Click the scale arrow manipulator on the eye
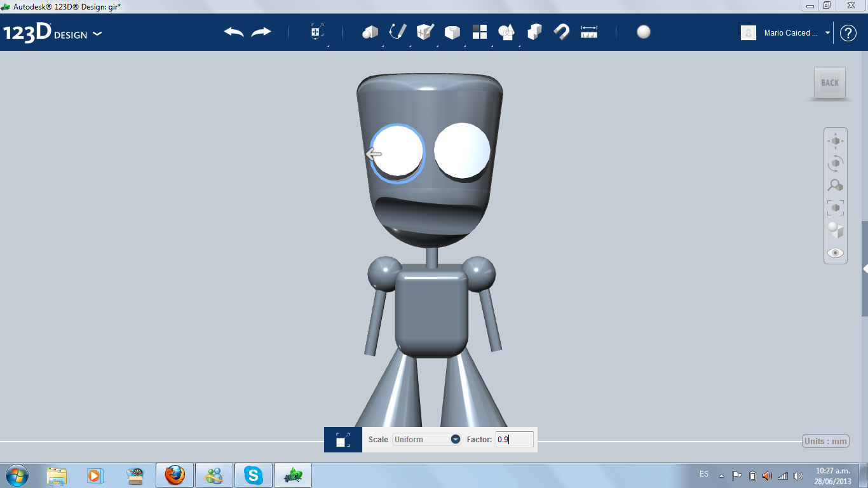868x488 pixels. 374,154
